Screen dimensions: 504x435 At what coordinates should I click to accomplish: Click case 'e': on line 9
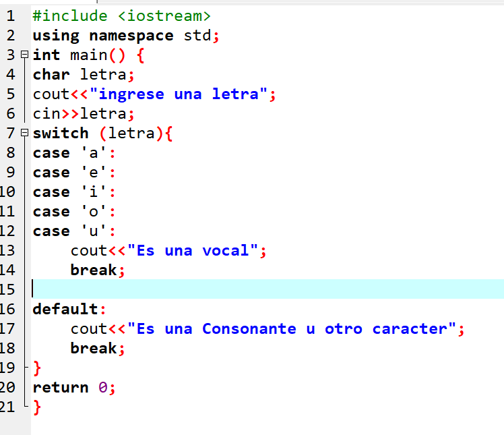[74, 173]
